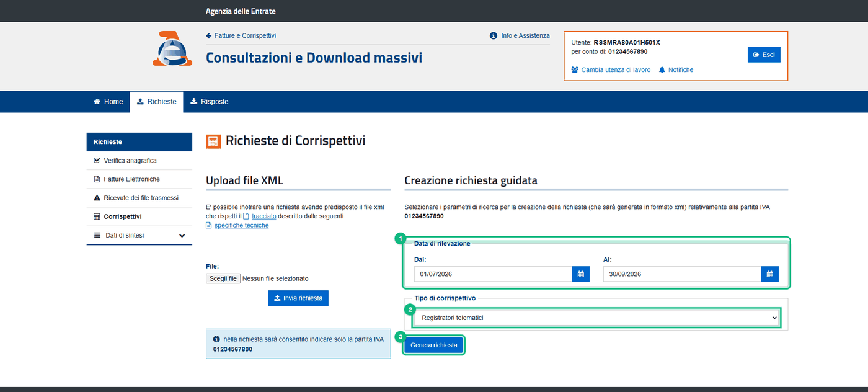Switch to the Home tab
This screenshot has height=392, width=868.
coord(108,102)
